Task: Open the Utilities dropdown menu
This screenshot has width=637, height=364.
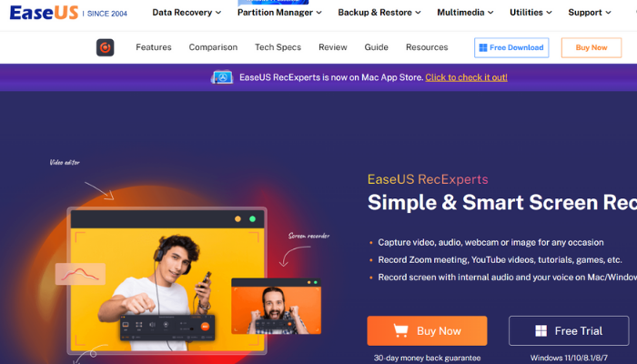Action: [531, 13]
